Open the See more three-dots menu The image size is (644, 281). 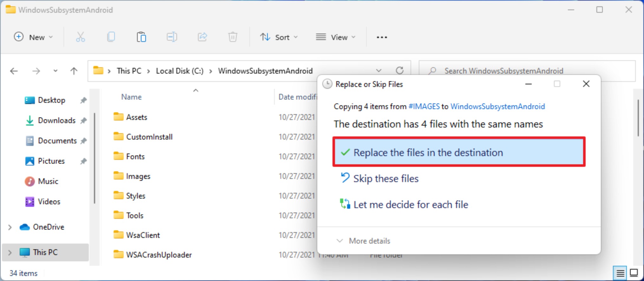382,37
